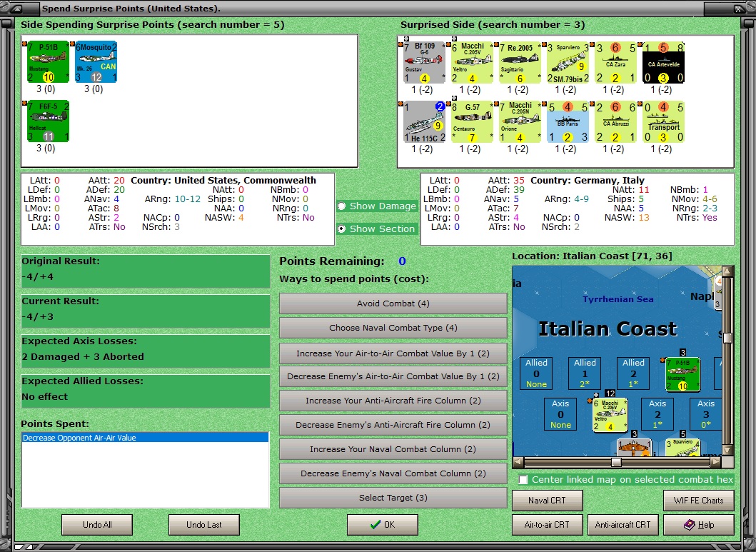756x552 pixels.
Task: Select the CA Zara ship counter
Action: pyautogui.click(x=615, y=63)
